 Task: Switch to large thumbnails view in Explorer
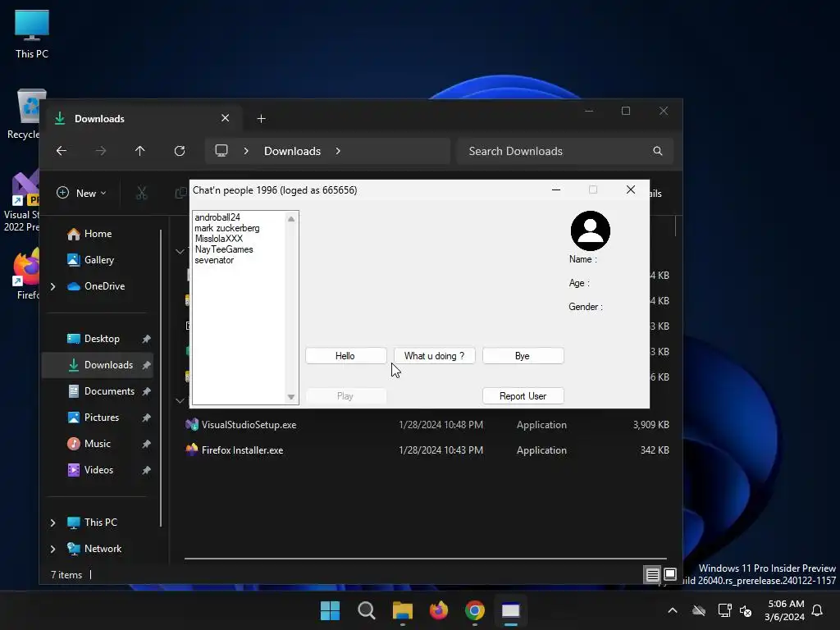[x=670, y=575]
